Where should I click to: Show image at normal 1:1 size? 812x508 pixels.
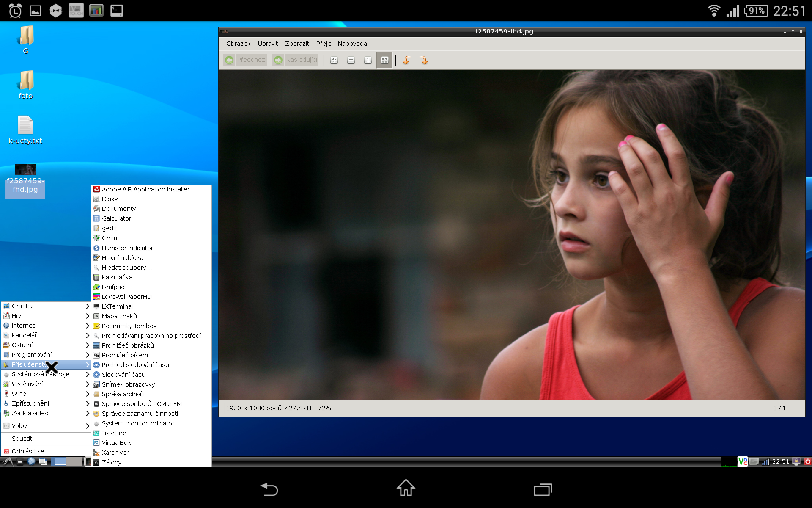point(368,60)
